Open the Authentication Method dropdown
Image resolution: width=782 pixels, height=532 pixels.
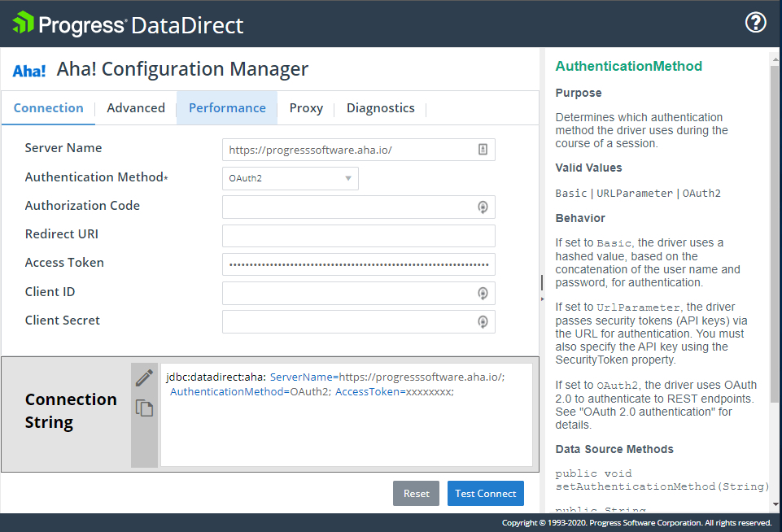[290, 179]
